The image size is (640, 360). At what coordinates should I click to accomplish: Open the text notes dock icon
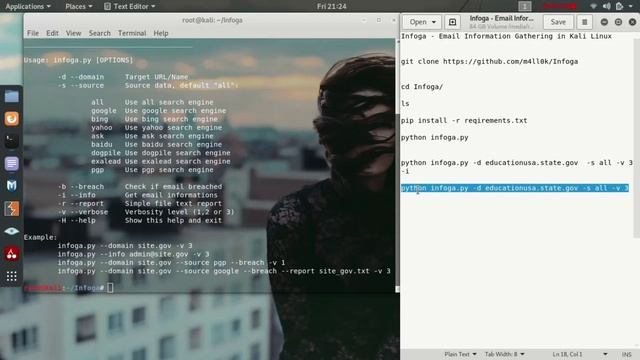pyautogui.click(x=11, y=164)
